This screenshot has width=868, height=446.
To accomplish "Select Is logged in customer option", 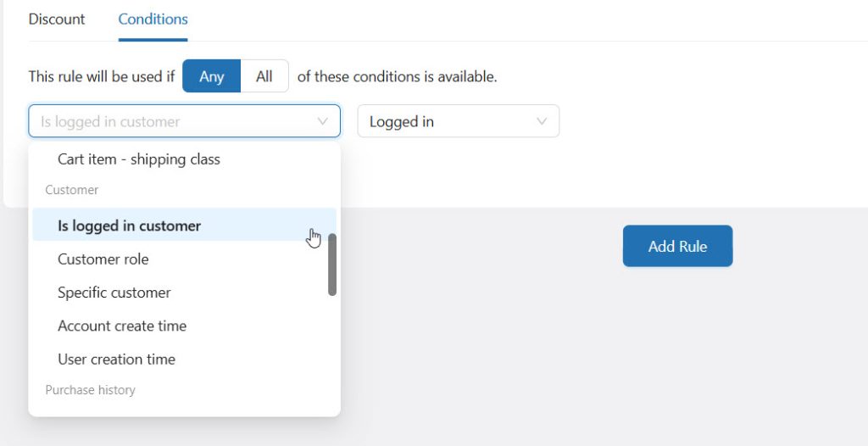I will click(x=130, y=226).
